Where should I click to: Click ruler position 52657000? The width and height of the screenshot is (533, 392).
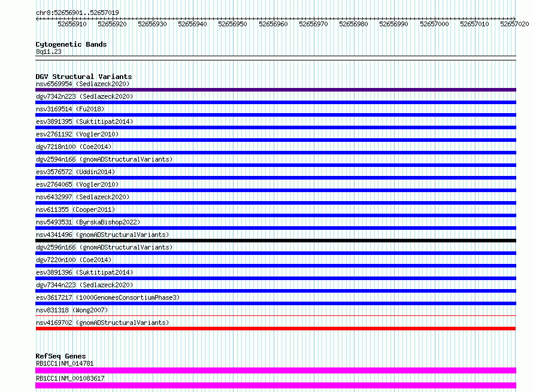pyautogui.click(x=434, y=24)
